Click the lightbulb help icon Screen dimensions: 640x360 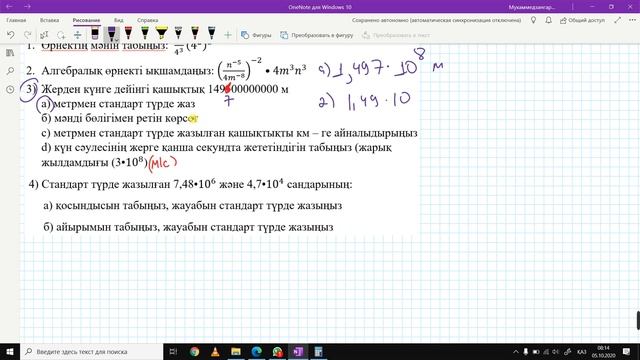(533, 20)
